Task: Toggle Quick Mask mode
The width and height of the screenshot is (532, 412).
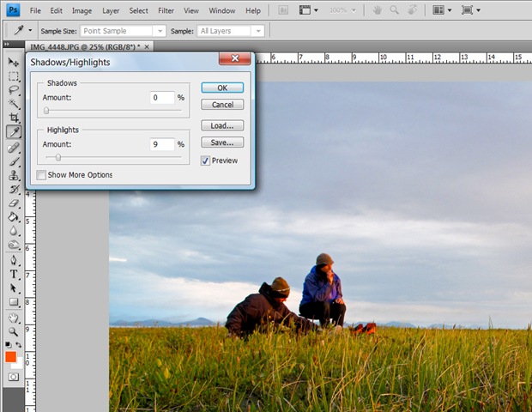Action: 14,377
